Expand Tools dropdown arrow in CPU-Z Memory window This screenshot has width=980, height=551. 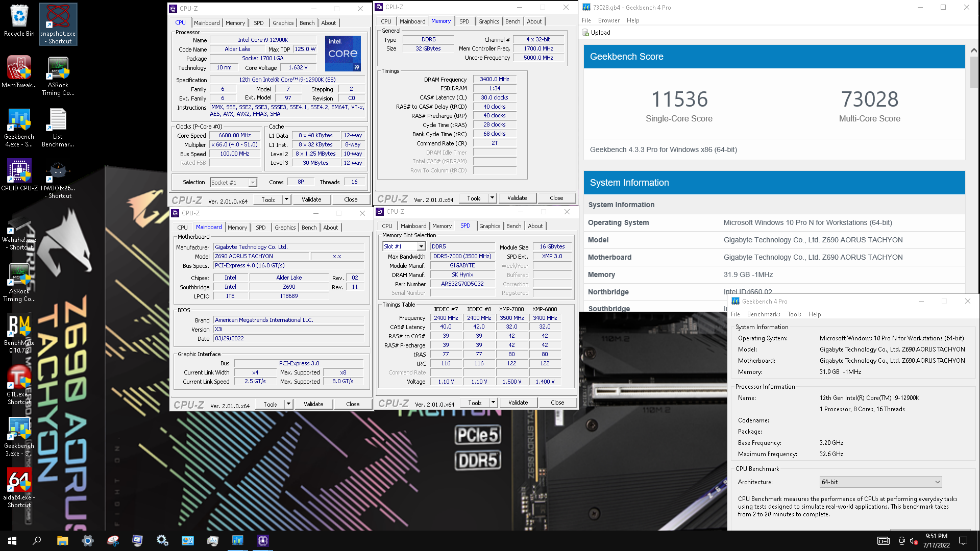tap(492, 198)
